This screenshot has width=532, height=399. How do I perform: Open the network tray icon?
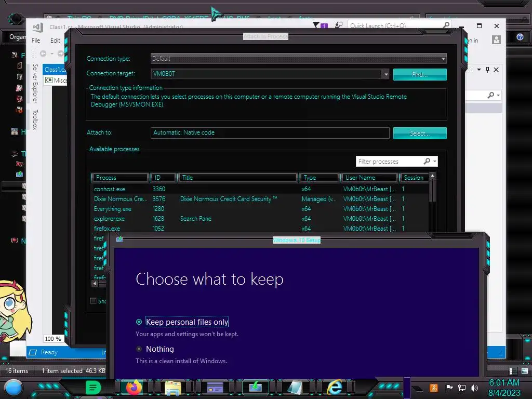(x=461, y=388)
